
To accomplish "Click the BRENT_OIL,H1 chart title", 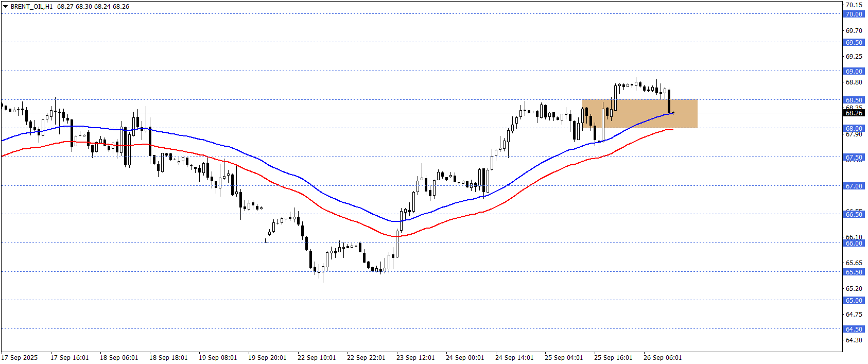I will (x=31, y=7).
